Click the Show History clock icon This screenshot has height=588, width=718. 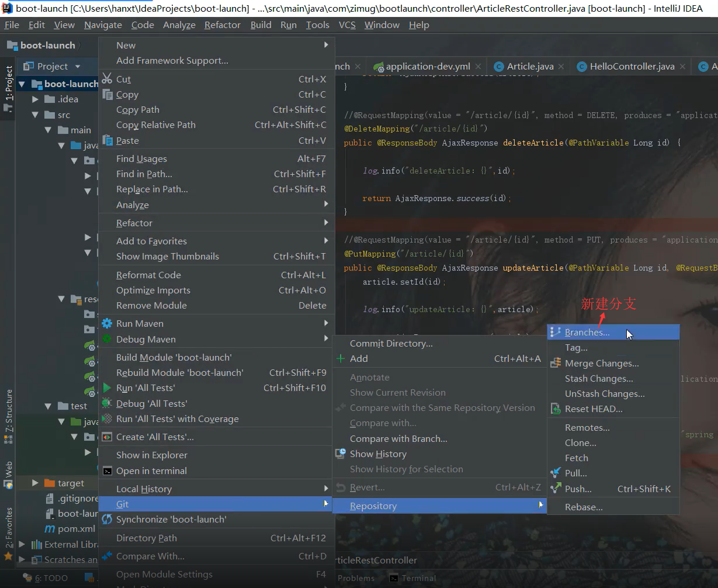pos(341,454)
